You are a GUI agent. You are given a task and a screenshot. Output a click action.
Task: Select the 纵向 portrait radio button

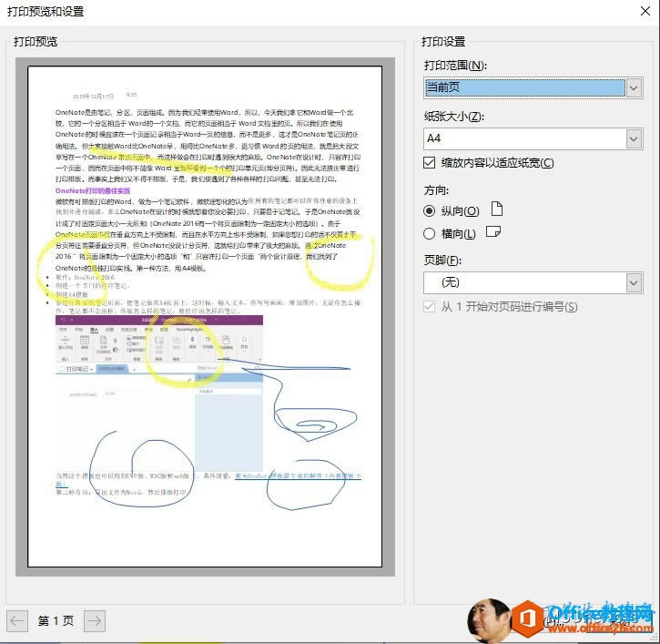click(x=429, y=210)
